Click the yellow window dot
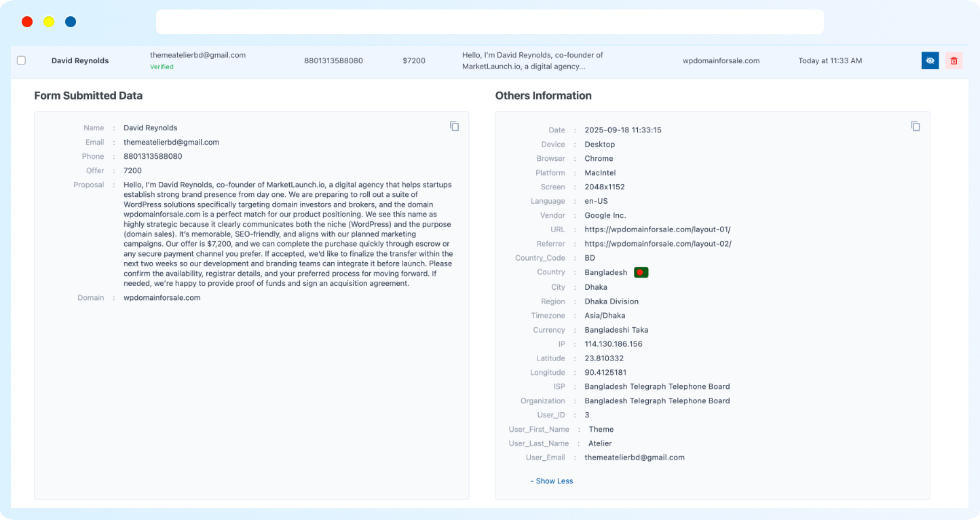980x520 pixels. click(x=49, y=22)
